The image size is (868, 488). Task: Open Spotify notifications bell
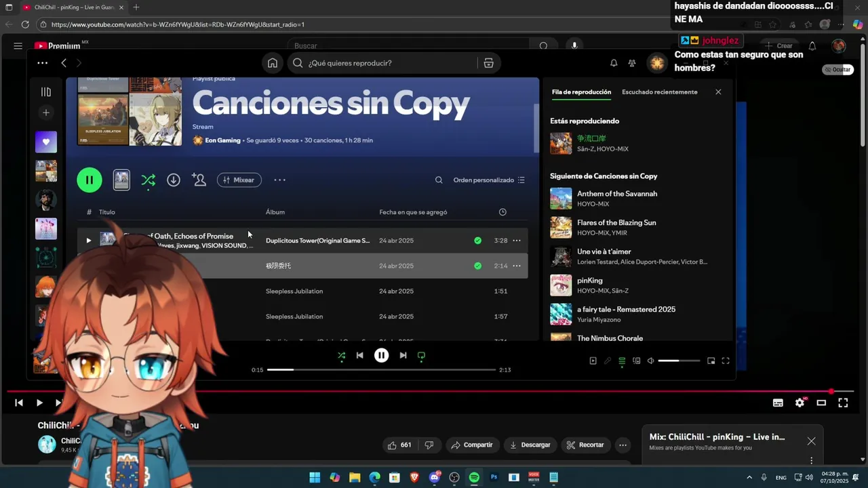coord(614,63)
